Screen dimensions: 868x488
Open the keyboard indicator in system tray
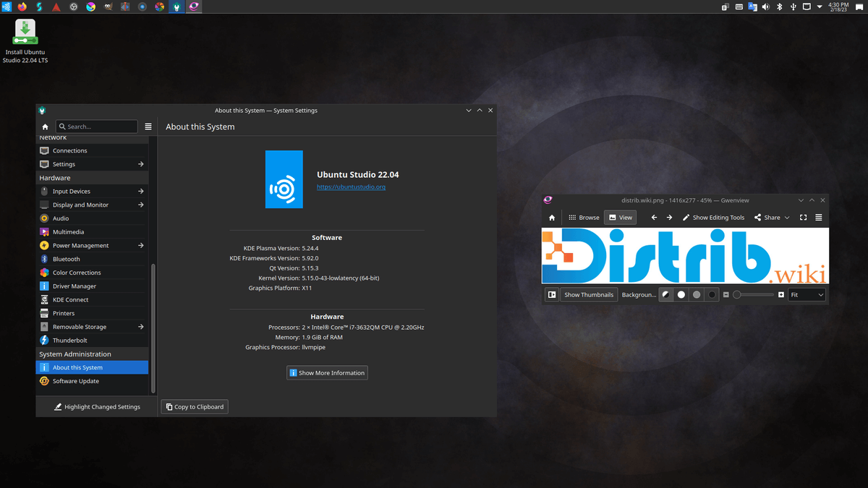coord(739,7)
